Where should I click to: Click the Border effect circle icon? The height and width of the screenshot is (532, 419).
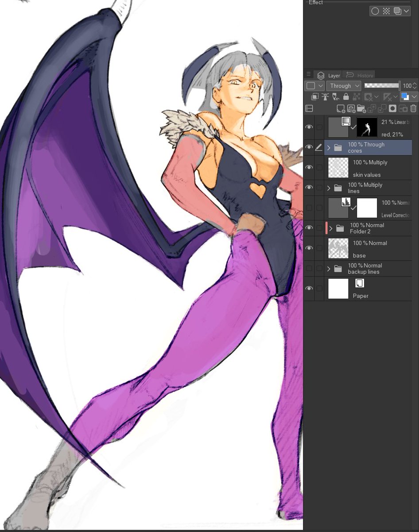[375, 11]
